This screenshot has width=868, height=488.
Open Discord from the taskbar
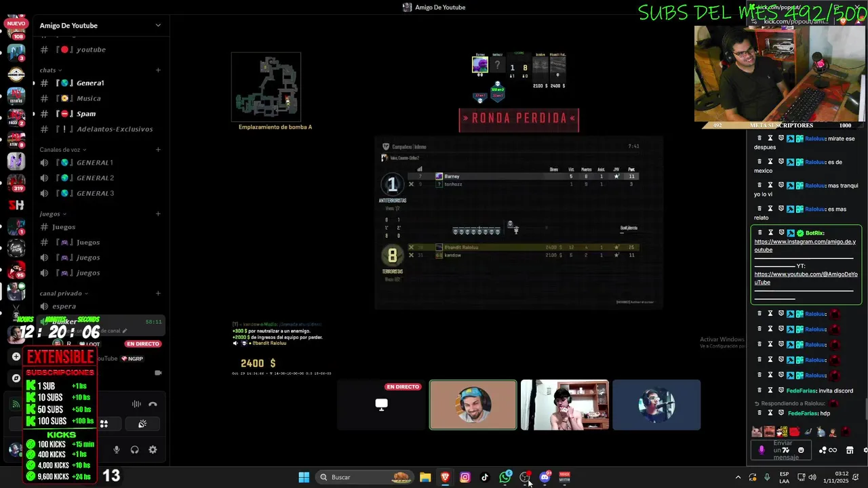click(x=545, y=477)
